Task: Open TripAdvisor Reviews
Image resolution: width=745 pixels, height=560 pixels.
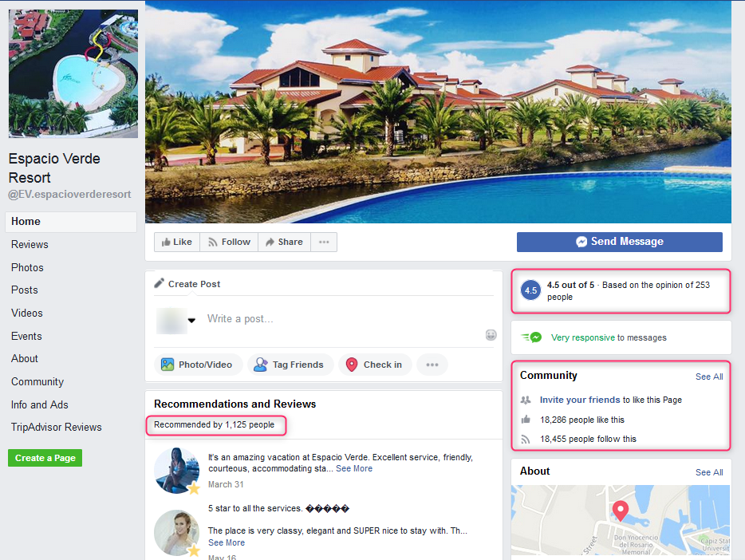Action: click(x=56, y=427)
